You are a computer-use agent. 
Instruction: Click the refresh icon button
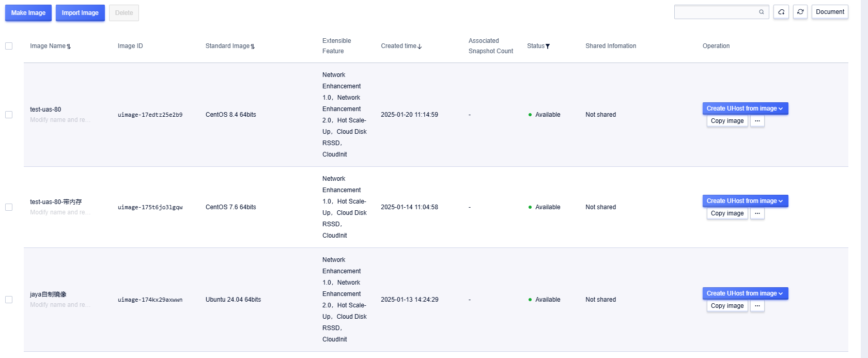click(800, 12)
